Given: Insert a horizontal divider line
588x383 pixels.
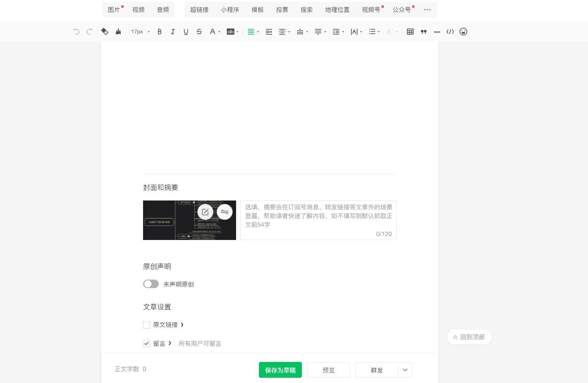Looking at the screenshot, I should point(437,32).
